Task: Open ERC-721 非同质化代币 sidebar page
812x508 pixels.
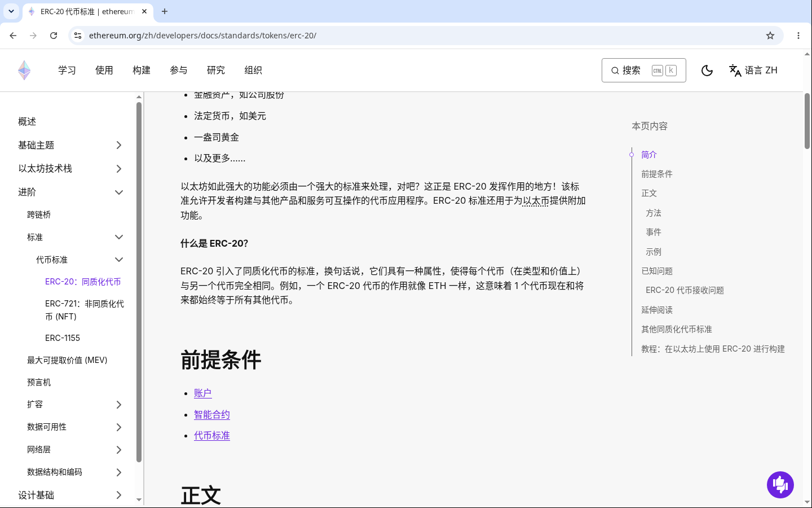Action: tap(85, 310)
